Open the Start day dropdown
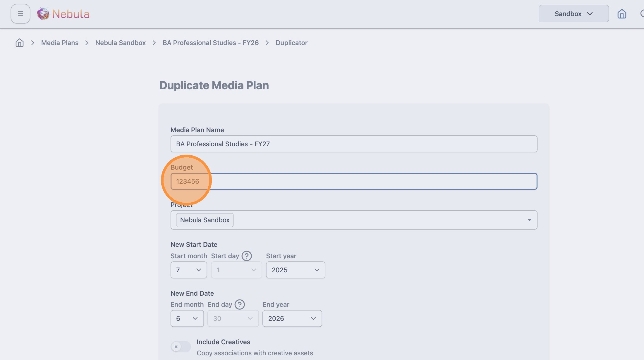 [x=236, y=270]
